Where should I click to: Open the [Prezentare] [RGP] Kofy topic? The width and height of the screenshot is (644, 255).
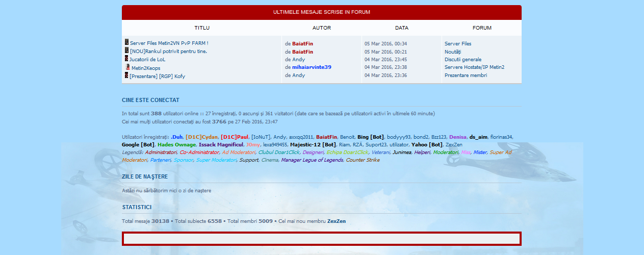point(158,76)
